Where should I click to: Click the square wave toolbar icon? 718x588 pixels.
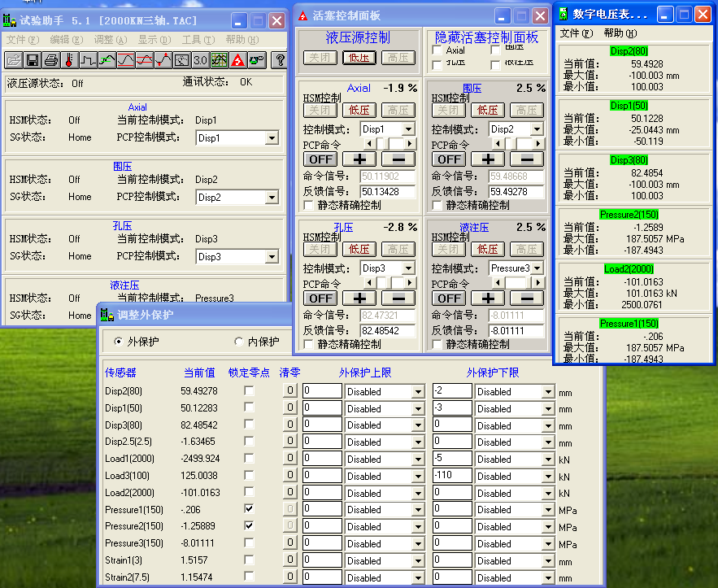coord(89,60)
